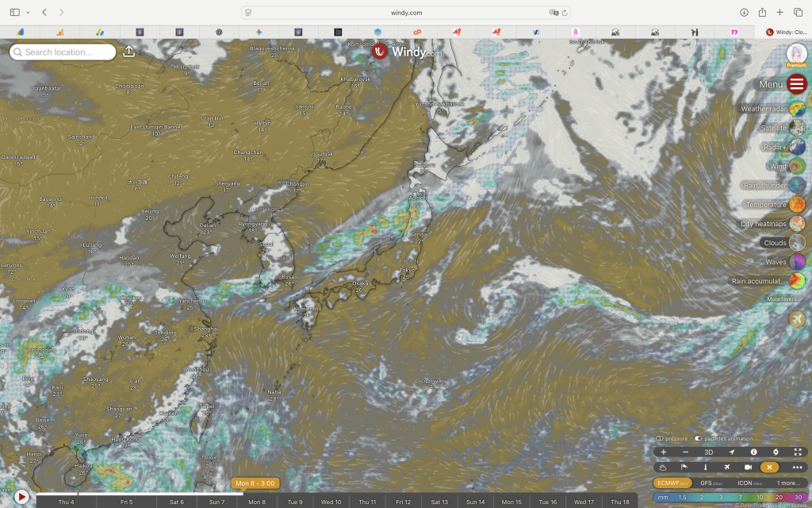Toggle the pressure isolines switch
Image resolution: width=812 pixels, height=508 pixels.
(x=660, y=439)
